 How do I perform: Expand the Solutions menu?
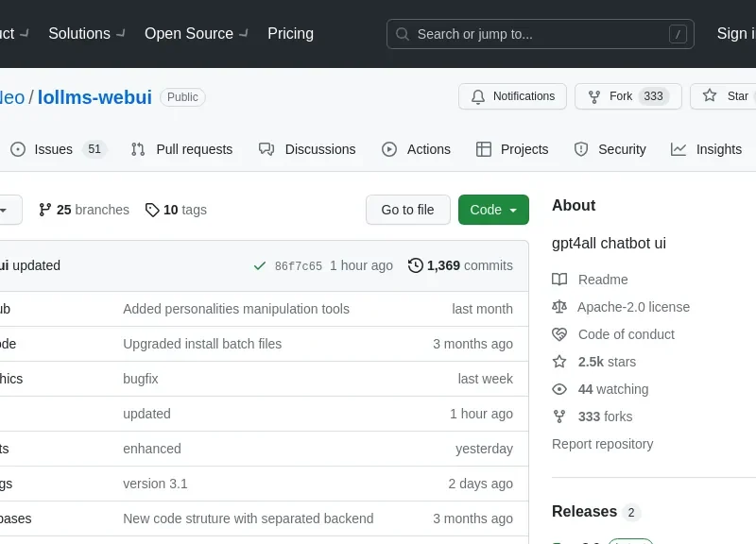coord(87,34)
